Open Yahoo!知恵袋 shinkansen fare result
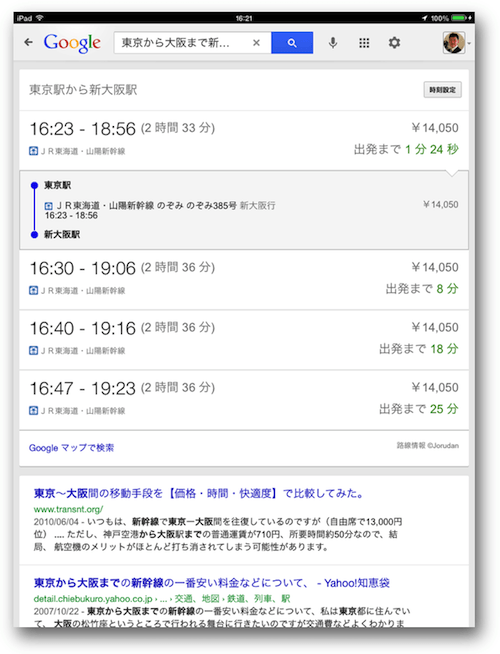This screenshot has height=654, width=500. (212, 583)
